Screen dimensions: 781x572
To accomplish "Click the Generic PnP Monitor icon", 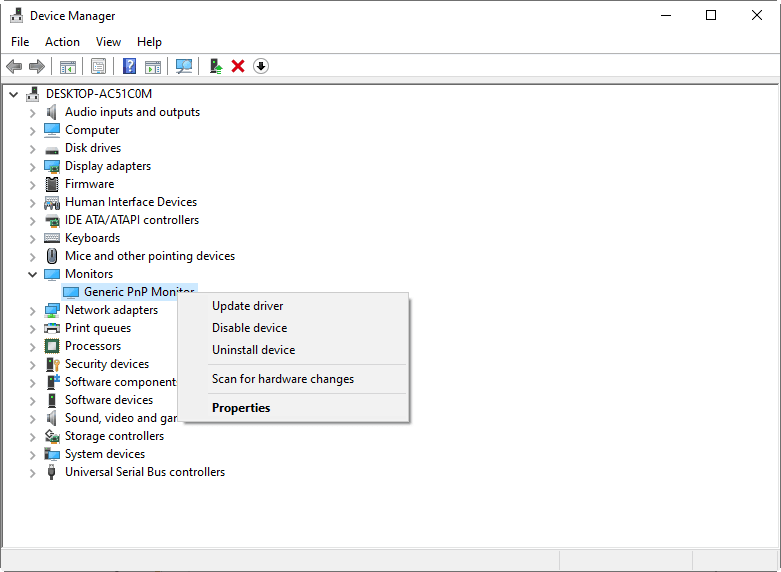I will [x=71, y=292].
